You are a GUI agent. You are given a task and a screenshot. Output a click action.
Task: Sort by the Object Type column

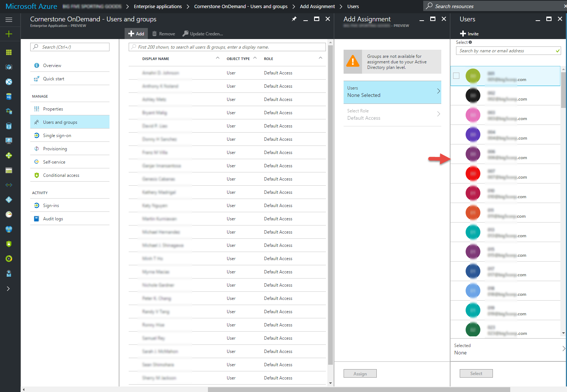tap(238, 59)
